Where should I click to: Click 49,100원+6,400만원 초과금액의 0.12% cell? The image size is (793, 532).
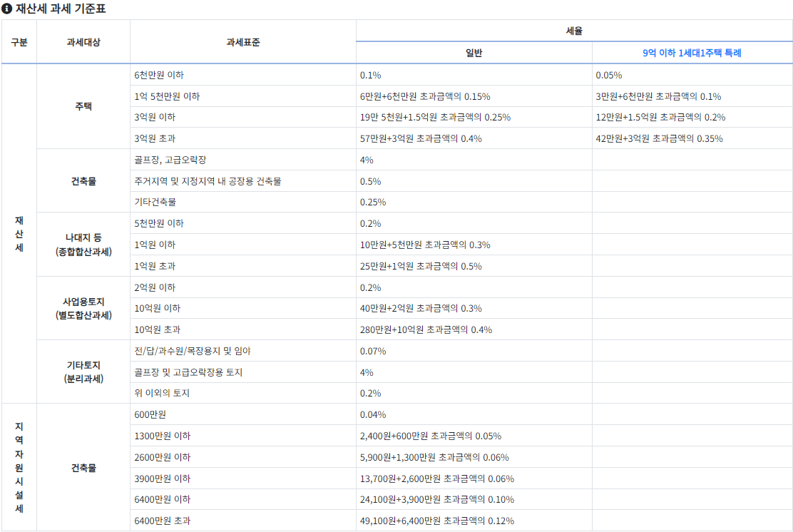474,521
